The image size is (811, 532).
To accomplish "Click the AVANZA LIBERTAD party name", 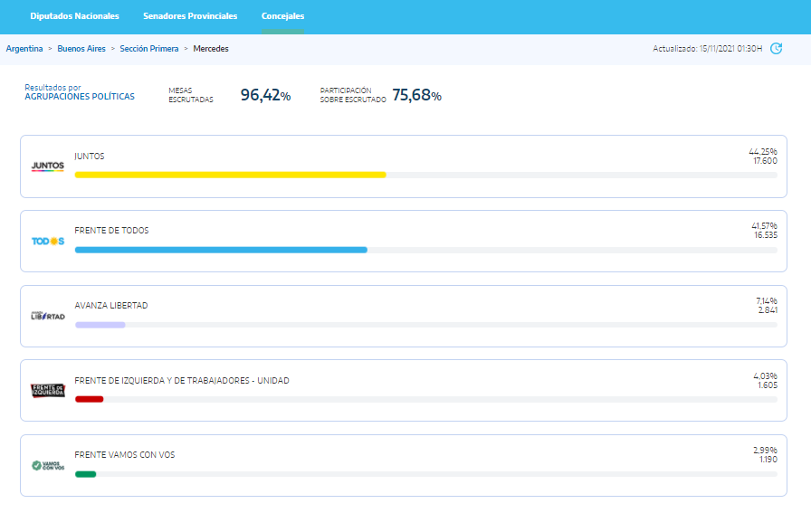I will point(110,306).
